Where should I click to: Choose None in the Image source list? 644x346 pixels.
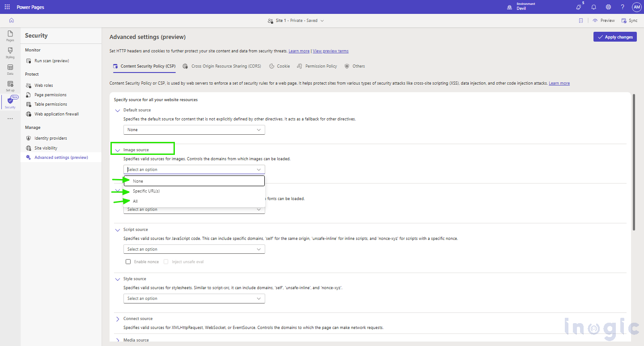click(x=194, y=181)
